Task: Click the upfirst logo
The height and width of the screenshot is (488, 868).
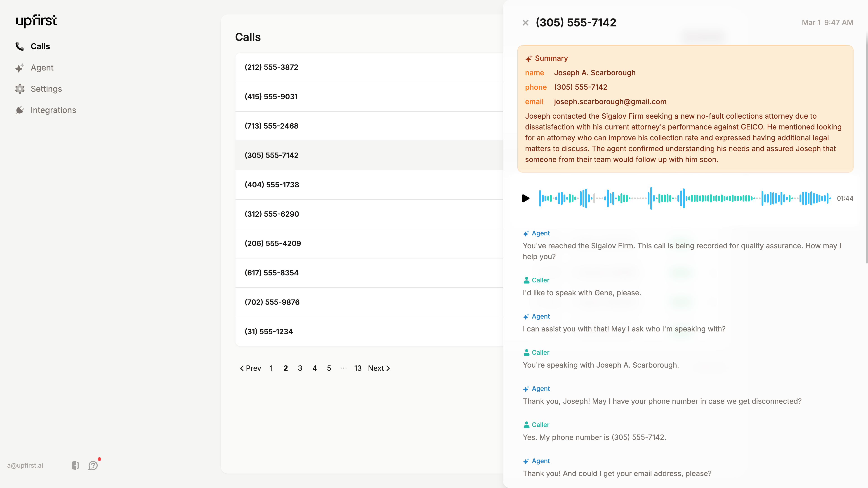Action: (x=36, y=21)
